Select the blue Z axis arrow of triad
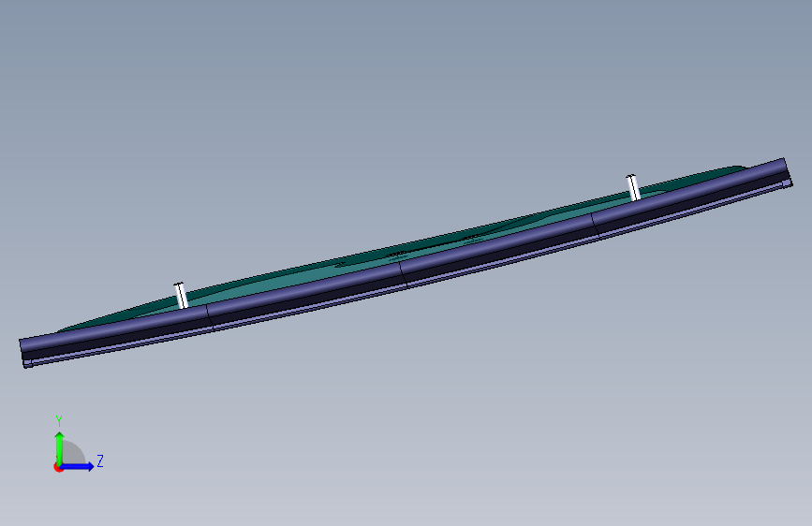Image resolution: width=812 pixels, height=526 pixels. [x=78, y=466]
